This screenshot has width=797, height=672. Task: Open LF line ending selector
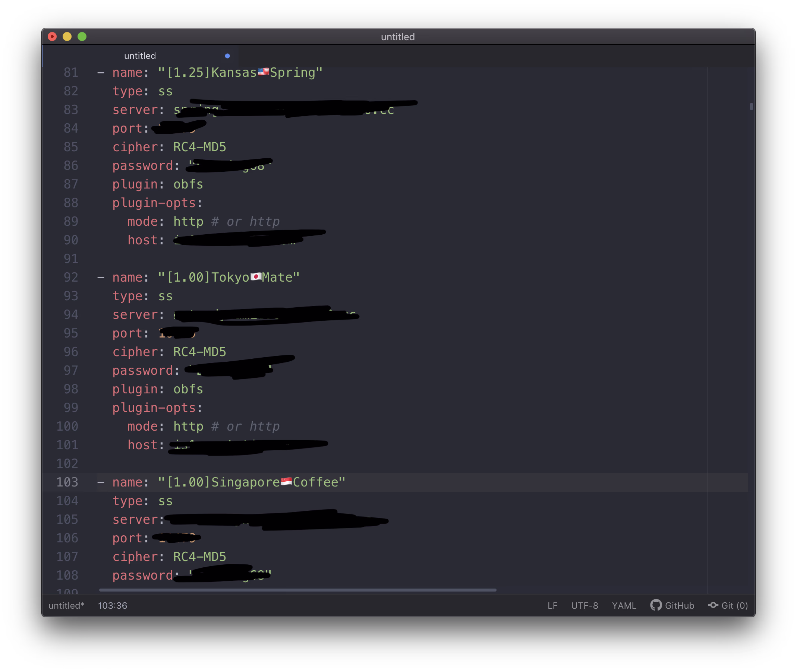pos(552,605)
